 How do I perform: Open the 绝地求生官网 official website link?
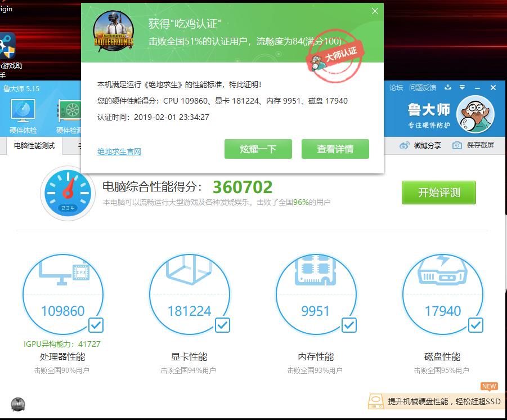click(119, 152)
